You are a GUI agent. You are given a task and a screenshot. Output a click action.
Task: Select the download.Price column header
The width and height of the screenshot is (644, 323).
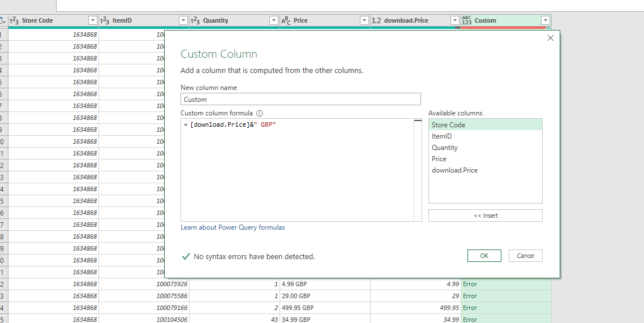pos(415,20)
